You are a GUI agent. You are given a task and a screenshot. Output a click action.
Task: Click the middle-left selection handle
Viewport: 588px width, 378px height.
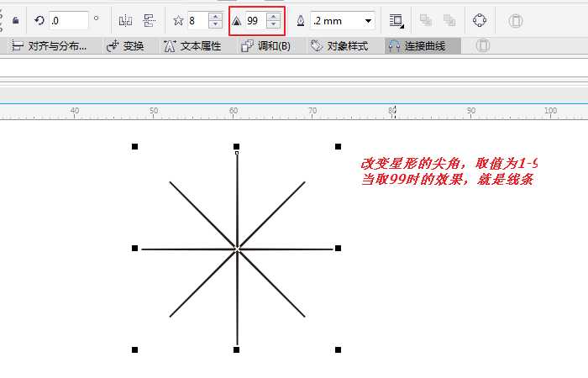[134, 249]
